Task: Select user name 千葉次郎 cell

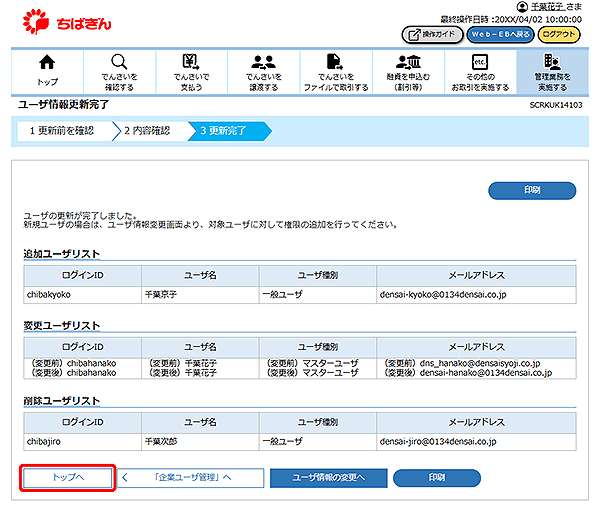Action: pyautogui.click(x=200, y=442)
